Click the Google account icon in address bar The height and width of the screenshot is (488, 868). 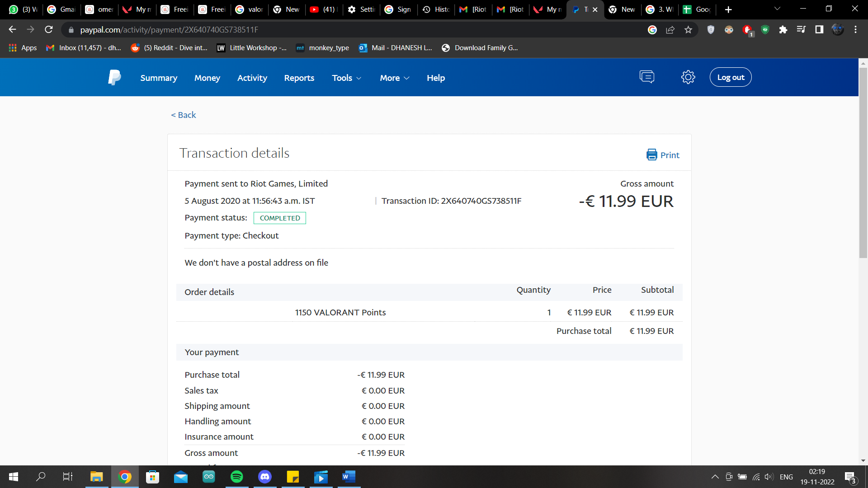(x=652, y=30)
